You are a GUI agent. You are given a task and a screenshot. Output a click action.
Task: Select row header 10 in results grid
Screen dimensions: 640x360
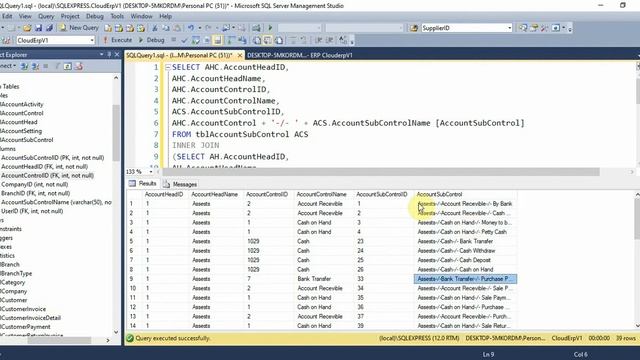click(x=133, y=288)
